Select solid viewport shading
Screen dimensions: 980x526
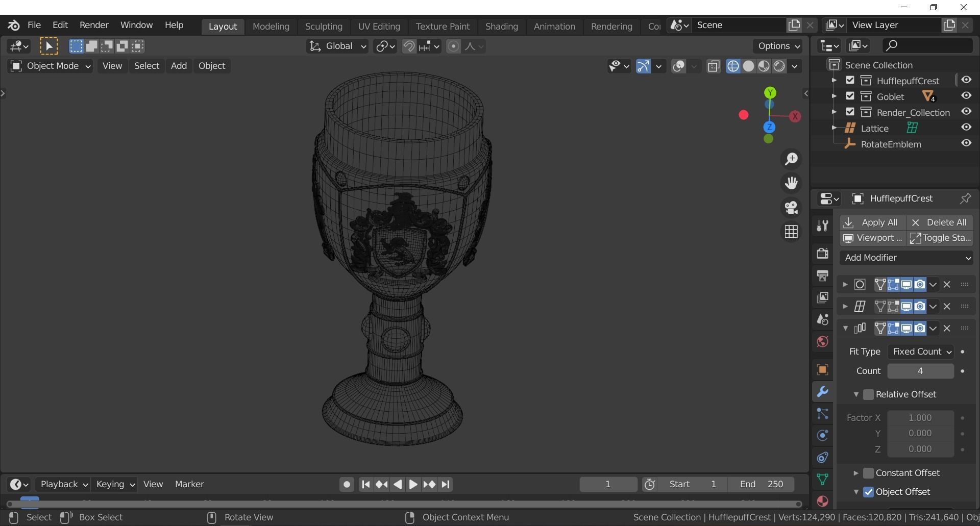[x=748, y=66]
